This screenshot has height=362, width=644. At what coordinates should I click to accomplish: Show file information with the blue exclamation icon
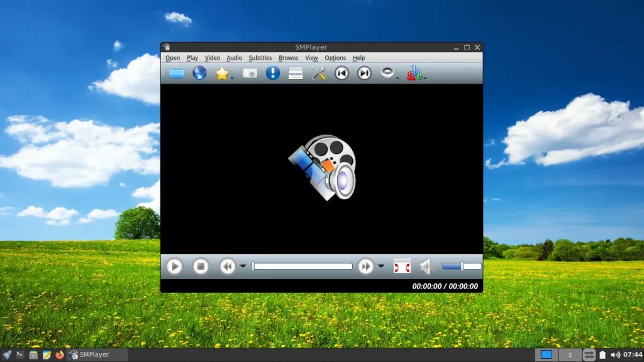[273, 73]
